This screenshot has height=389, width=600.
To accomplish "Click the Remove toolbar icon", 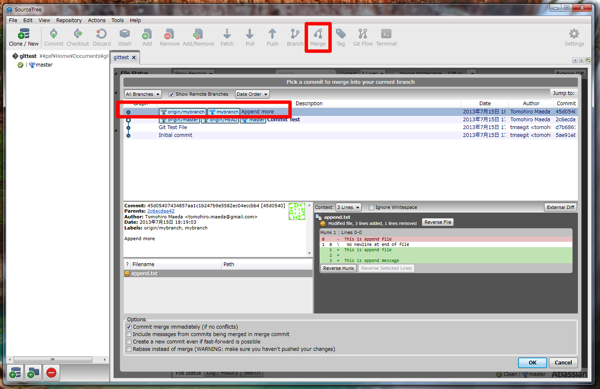I will pyautogui.click(x=170, y=37).
